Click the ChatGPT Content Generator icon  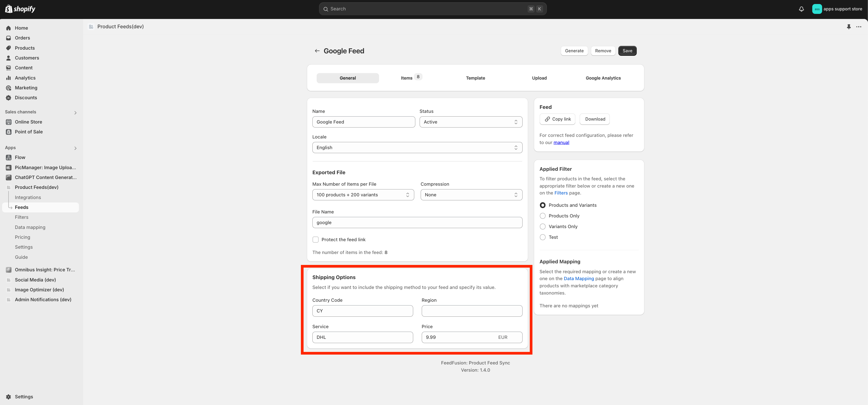click(x=9, y=177)
